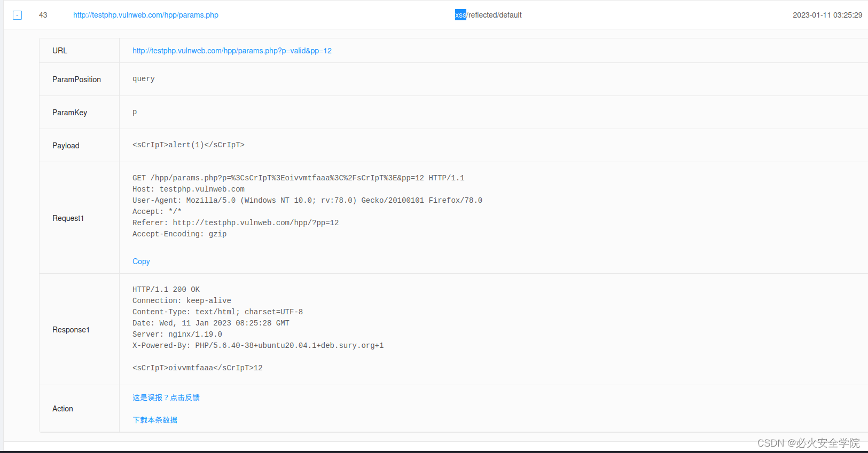Click the HTTP/1.1 200 OK line
Image resolution: width=868 pixels, height=453 pixels.
[166, 290]
